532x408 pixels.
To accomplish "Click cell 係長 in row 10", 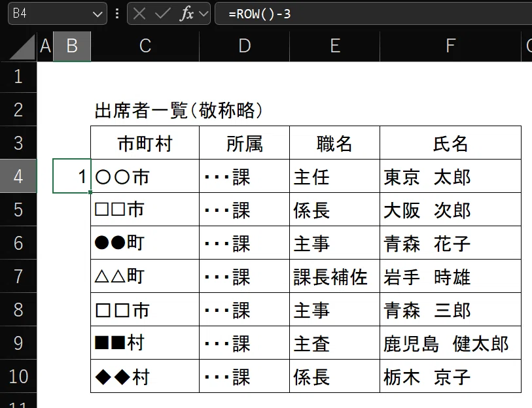I will [x=334, y=376].
